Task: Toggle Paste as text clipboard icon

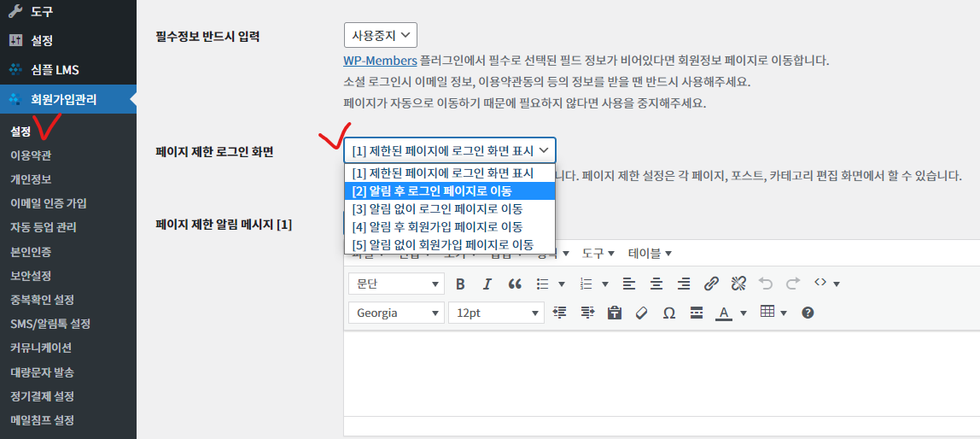Action: click(615, 312)
